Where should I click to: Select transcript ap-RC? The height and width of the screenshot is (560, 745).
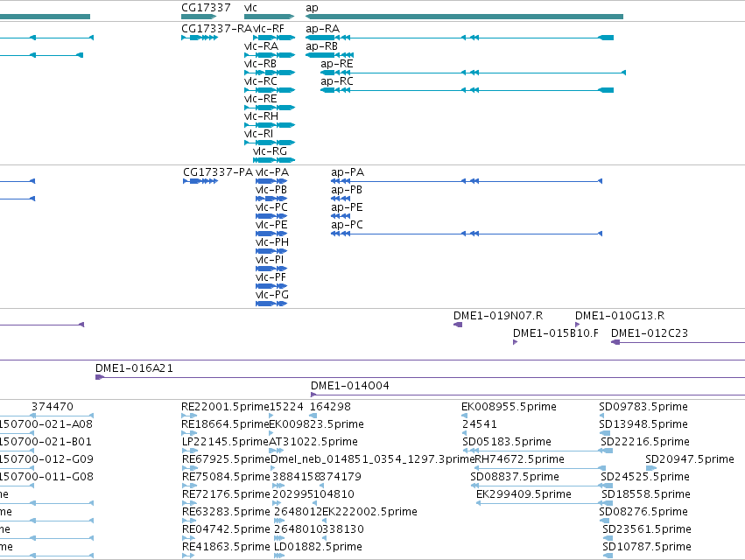point(337,81)
